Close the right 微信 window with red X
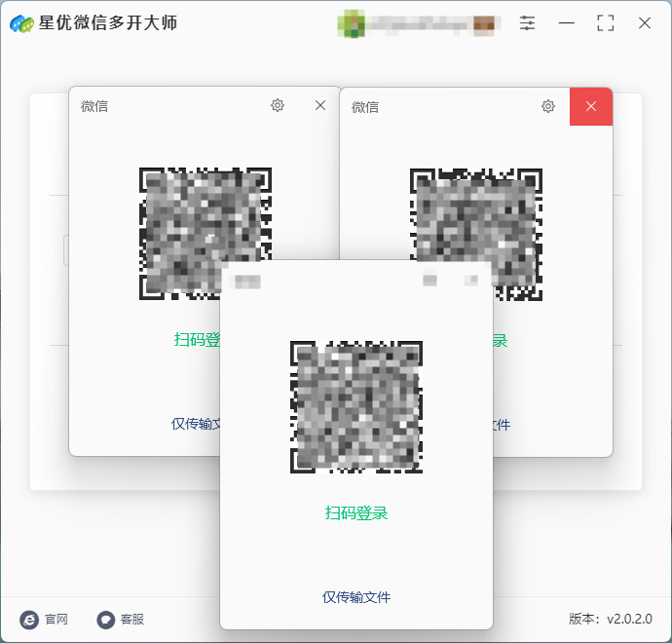This screenshot has width=672, height=643. coord(591,106)
